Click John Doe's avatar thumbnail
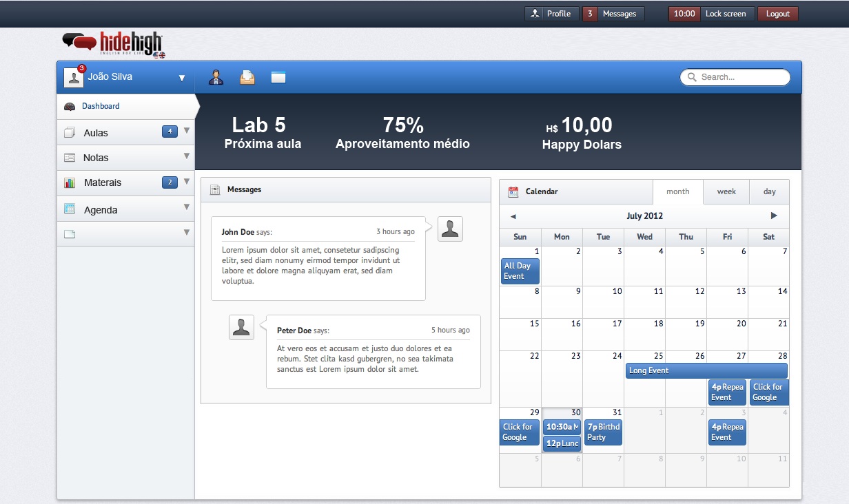Screen dimensions: 849x504 click(x=450, y=229)
